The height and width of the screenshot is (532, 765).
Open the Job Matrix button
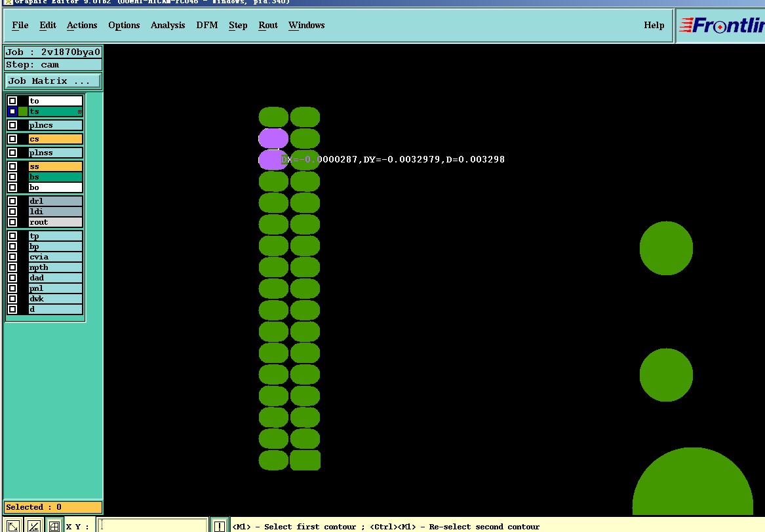(52, 81)
